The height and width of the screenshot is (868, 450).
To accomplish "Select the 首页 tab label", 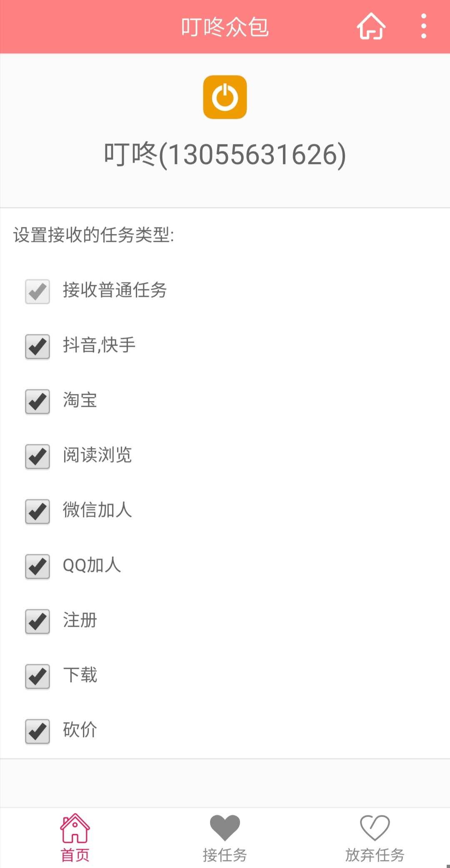I will 75,855.
